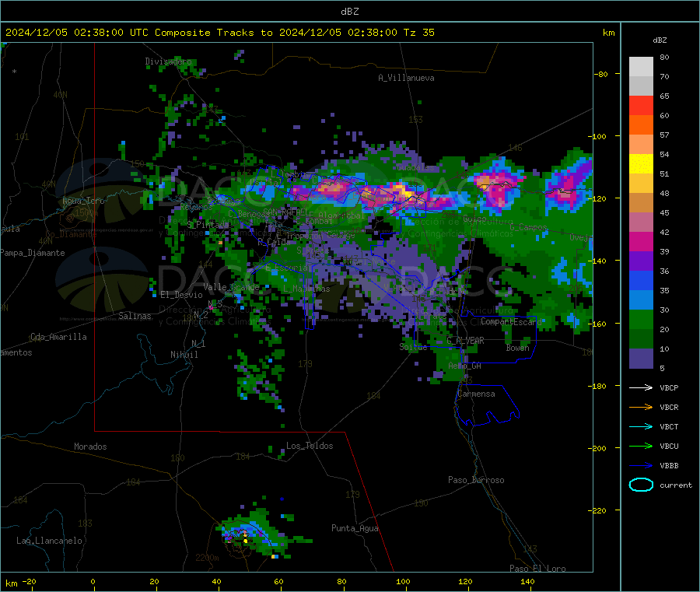Image resolution: width=700 pixels, height=592 pixels.
Task: Click the 'Los_Toldos' map label
Action: [310, 446]
